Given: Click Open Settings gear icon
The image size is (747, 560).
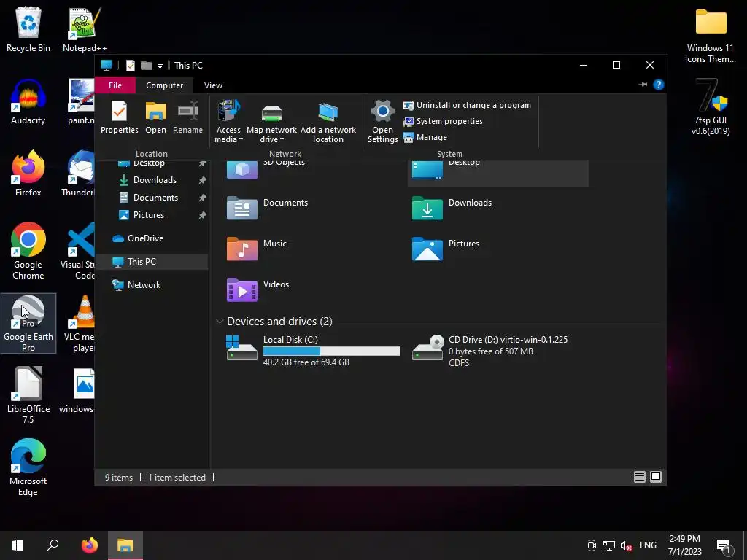Looking at the screenshot, I should (382, 122).
